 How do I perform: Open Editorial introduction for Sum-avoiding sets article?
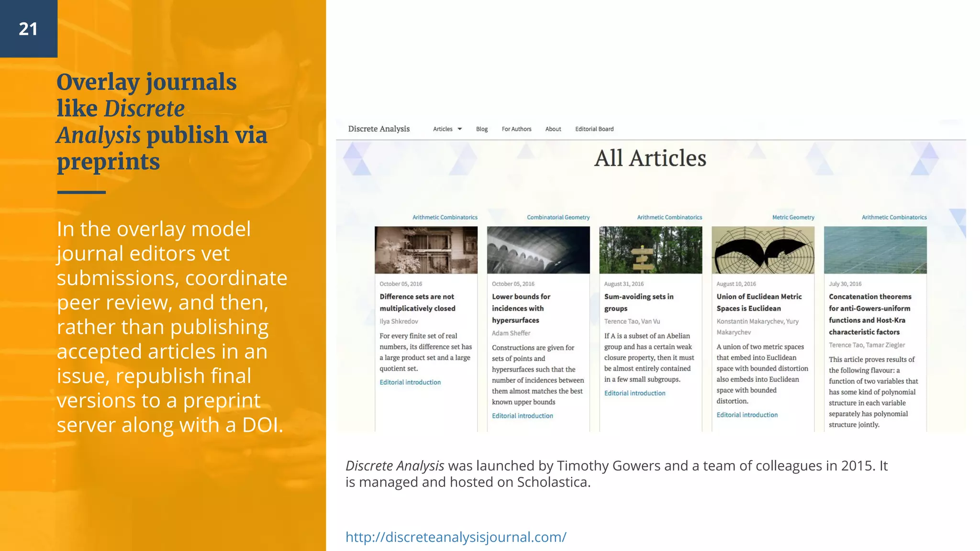point(635,393)
